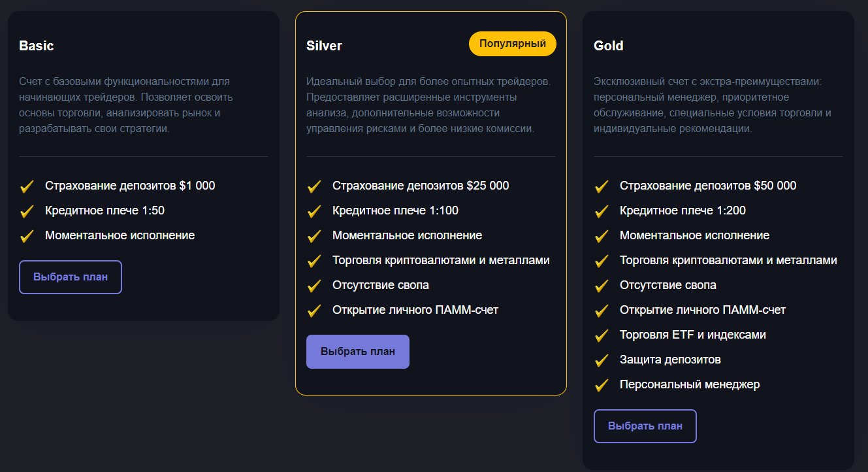The width and height of the screenshot is (868, 472).
Task: Click checkmark beside Silver leverage 1:100
Action: point(314,211)
